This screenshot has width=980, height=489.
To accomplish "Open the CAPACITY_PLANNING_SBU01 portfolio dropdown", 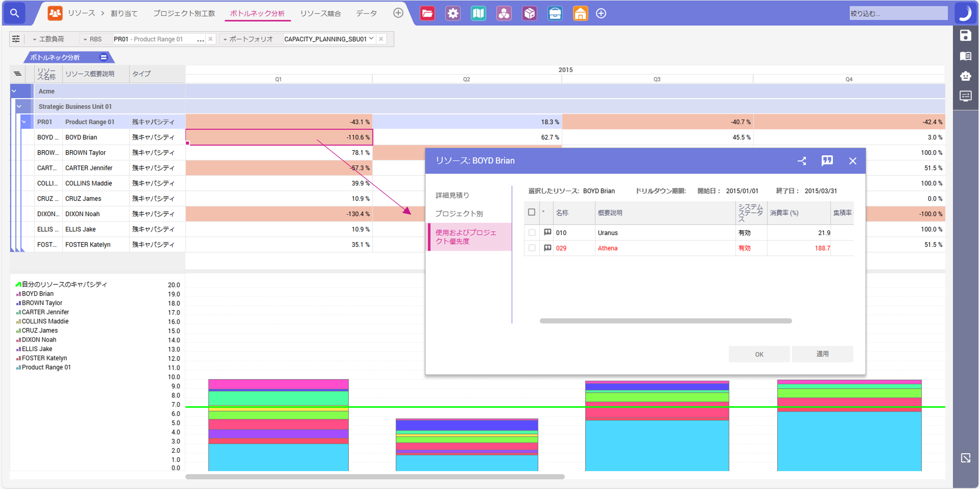I will 372,39.
